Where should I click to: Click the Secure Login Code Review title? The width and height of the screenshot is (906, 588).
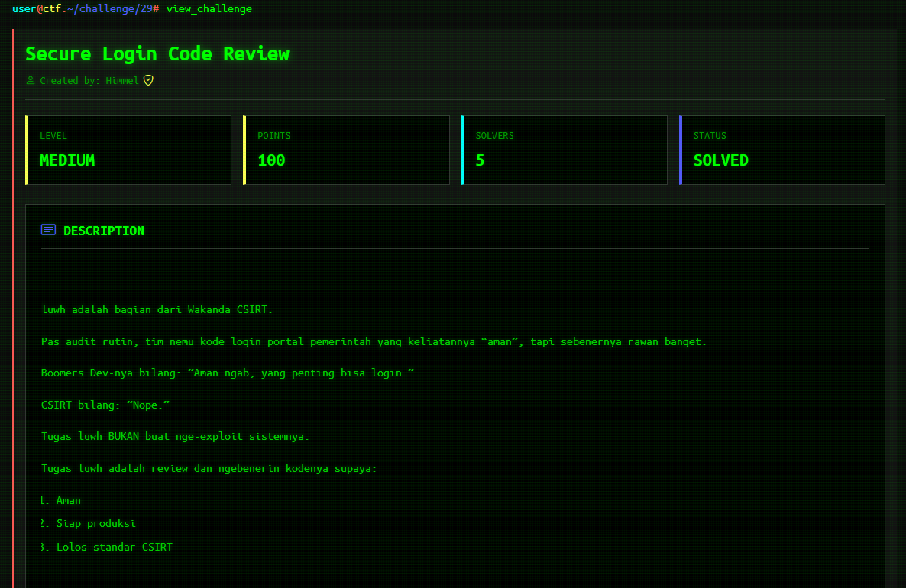157,54
